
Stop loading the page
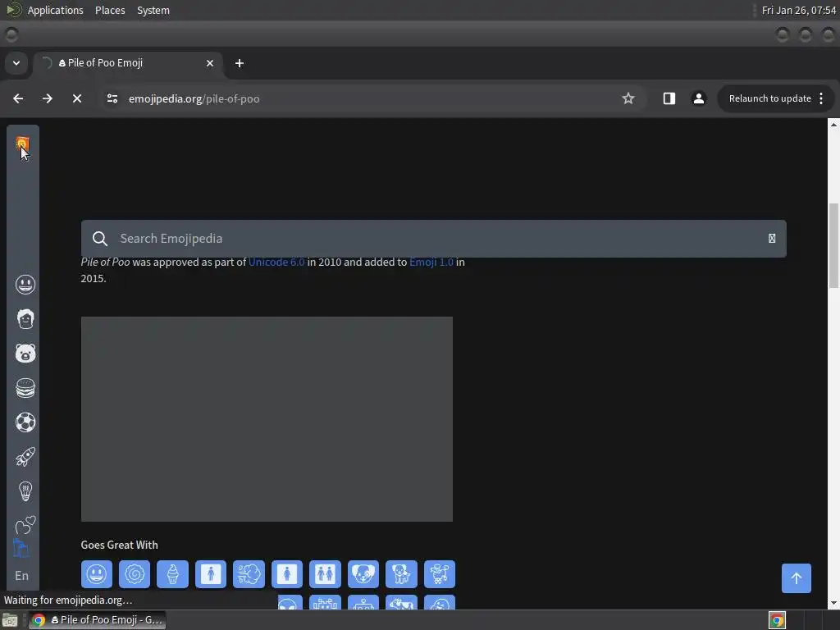coord(76,98)
